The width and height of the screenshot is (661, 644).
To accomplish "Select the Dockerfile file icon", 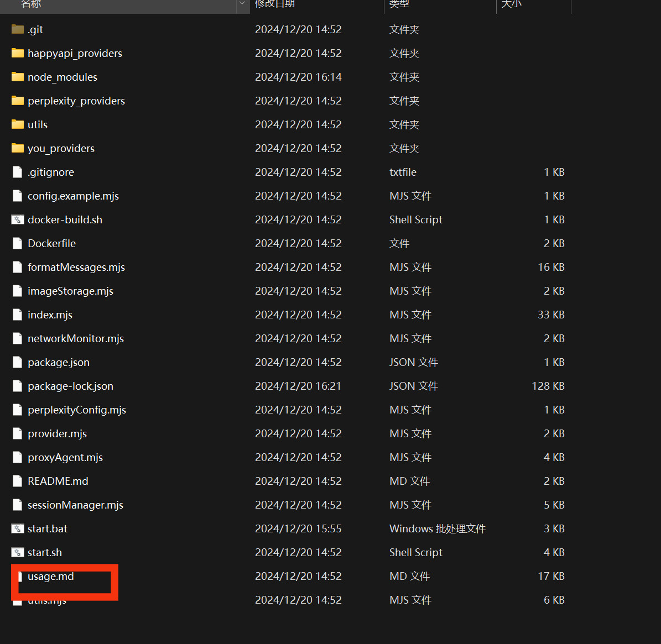I will click(18, 243).
